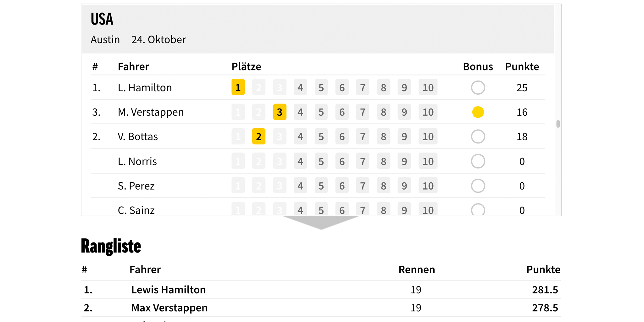Viewport: 644px width, 322px height.
Task: Select place 6 for L. Norris
Action: [342, 161]
